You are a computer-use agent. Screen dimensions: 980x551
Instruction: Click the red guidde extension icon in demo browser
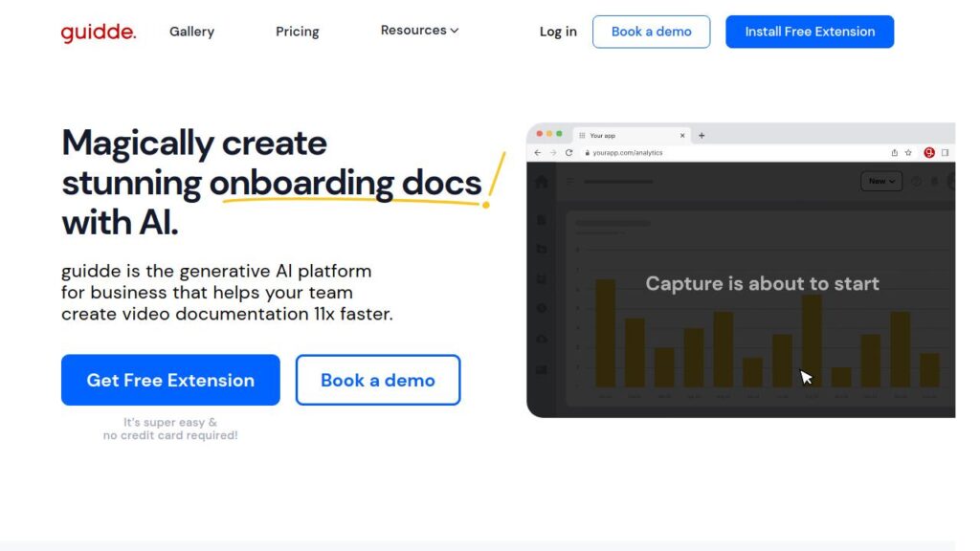click(928, 152)
